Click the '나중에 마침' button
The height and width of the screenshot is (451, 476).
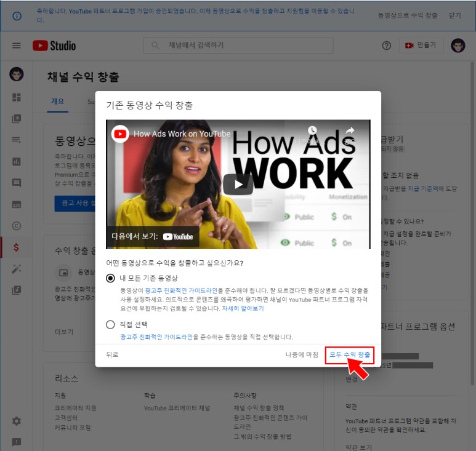(302, 354)
